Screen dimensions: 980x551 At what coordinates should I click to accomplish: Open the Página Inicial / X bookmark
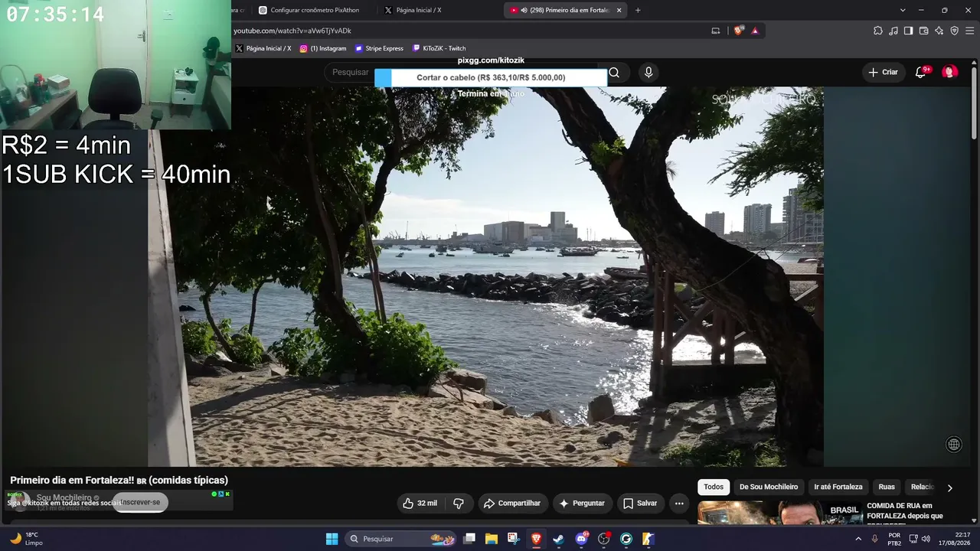pyautogui.click(x=263, y=48)
